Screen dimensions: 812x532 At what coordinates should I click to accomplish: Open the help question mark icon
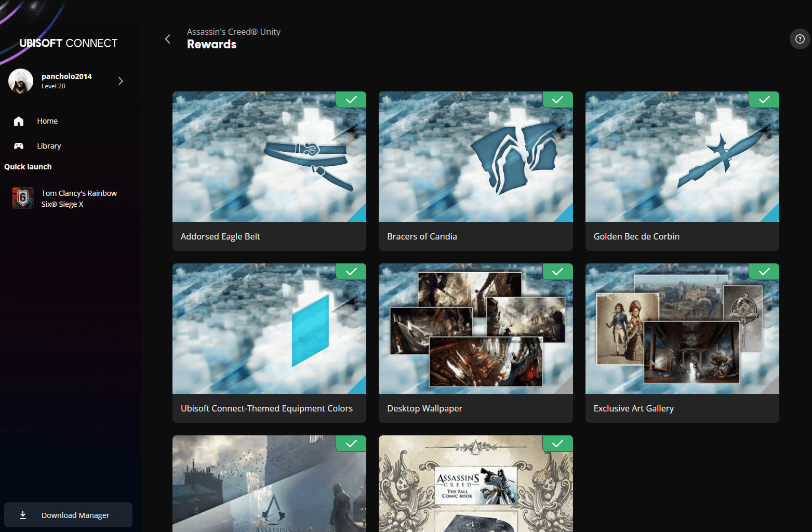pyautogui.click(x=800, y=39)
